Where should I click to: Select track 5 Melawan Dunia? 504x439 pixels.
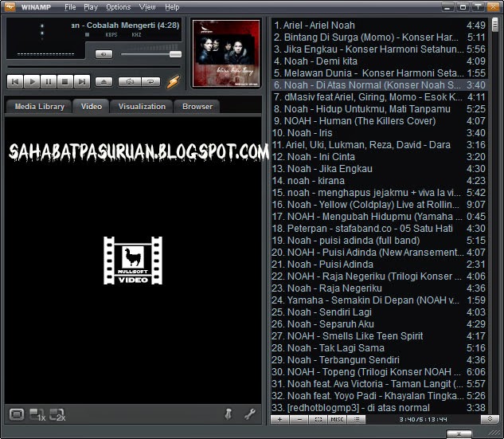[x=380, y=73]
